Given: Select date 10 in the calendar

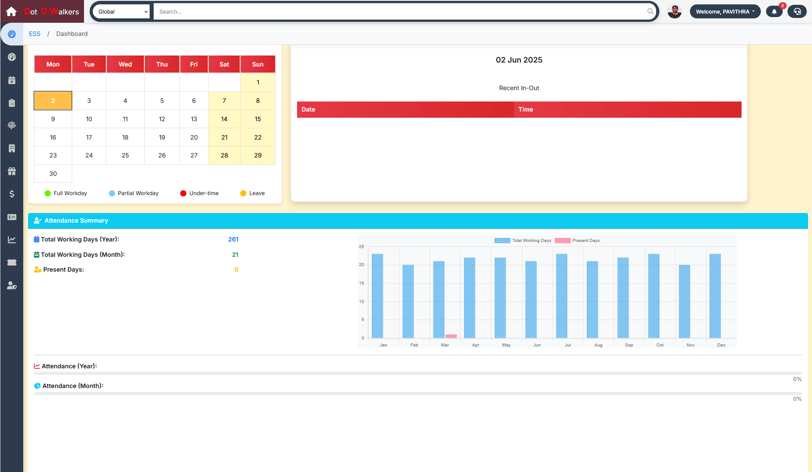Looking at the screenshot, I should tap(89, 119).
